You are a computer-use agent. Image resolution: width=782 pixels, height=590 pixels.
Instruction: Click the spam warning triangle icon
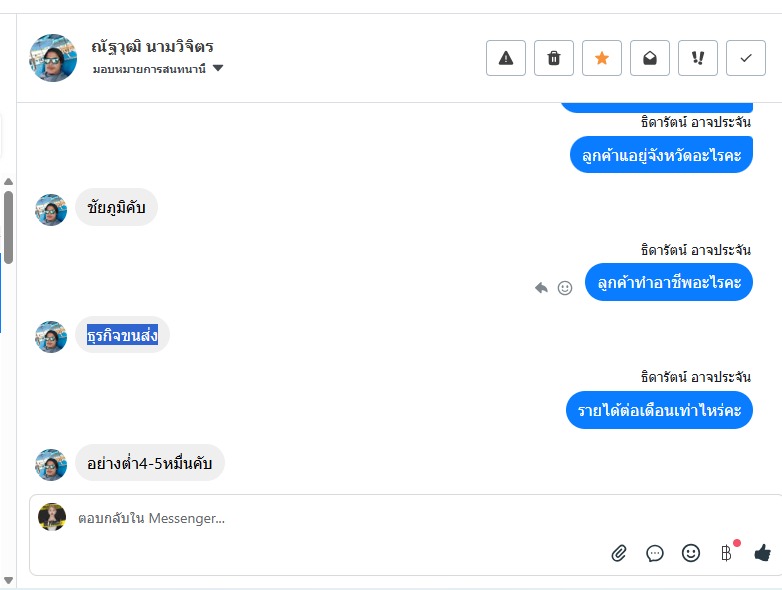pos(506,58)
